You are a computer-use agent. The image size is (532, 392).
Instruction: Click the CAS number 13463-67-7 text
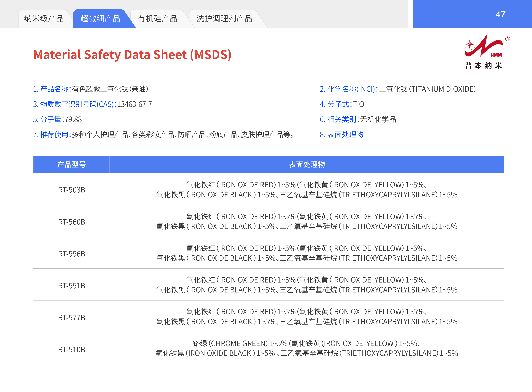coord(135,104)
